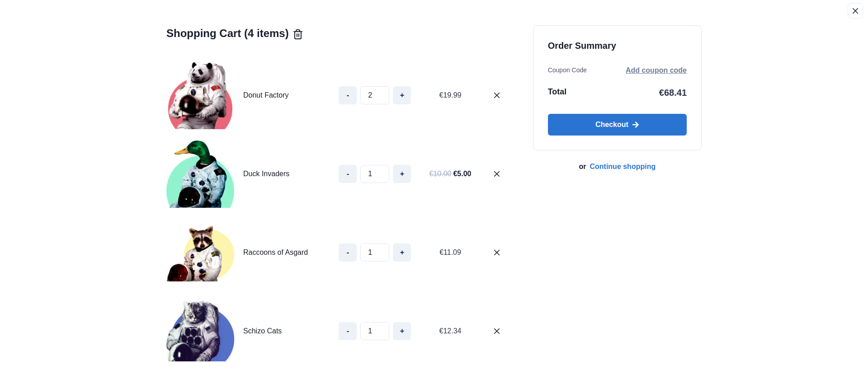Increase Schizo Cats quantity
This screenshot has height=379, width=868.
click(401, 331)
